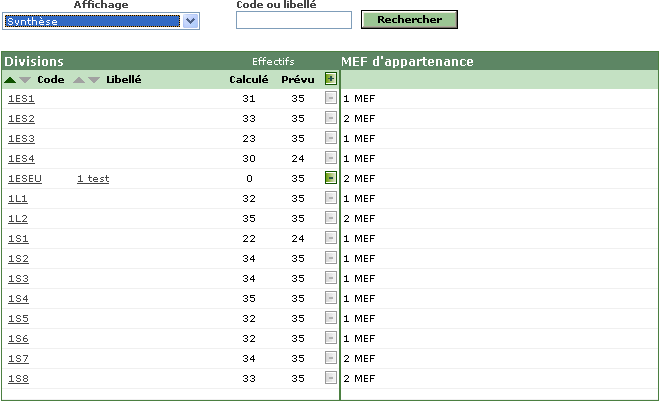This screenshot has width=659, height=401.
Task: Open division 1ES3 link
Action: pos(21,139)
